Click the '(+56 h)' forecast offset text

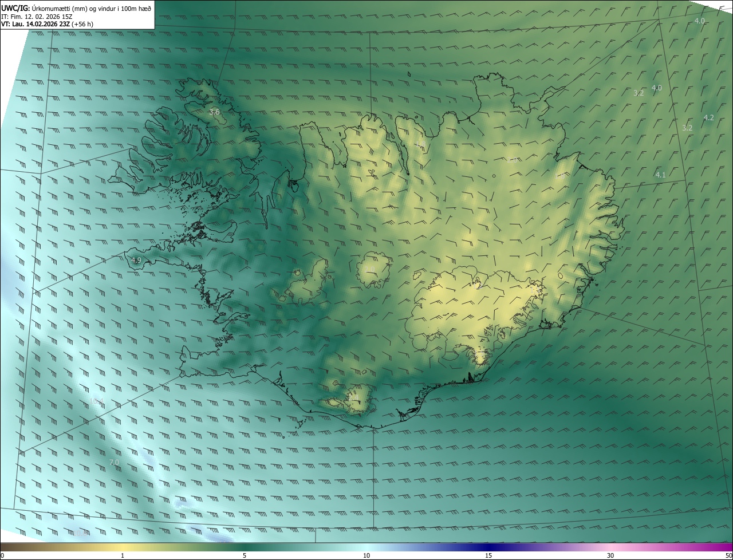coord(82,24)
